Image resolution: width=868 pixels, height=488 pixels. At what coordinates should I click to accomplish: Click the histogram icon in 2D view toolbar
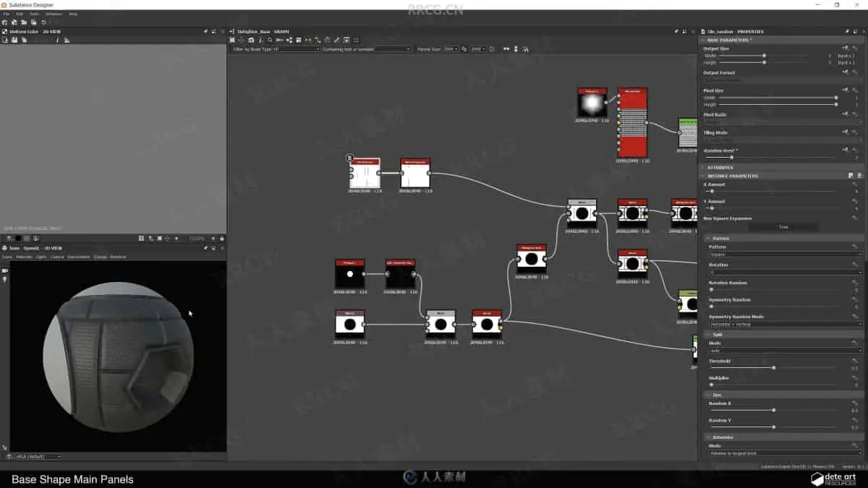tap(67, 40)
